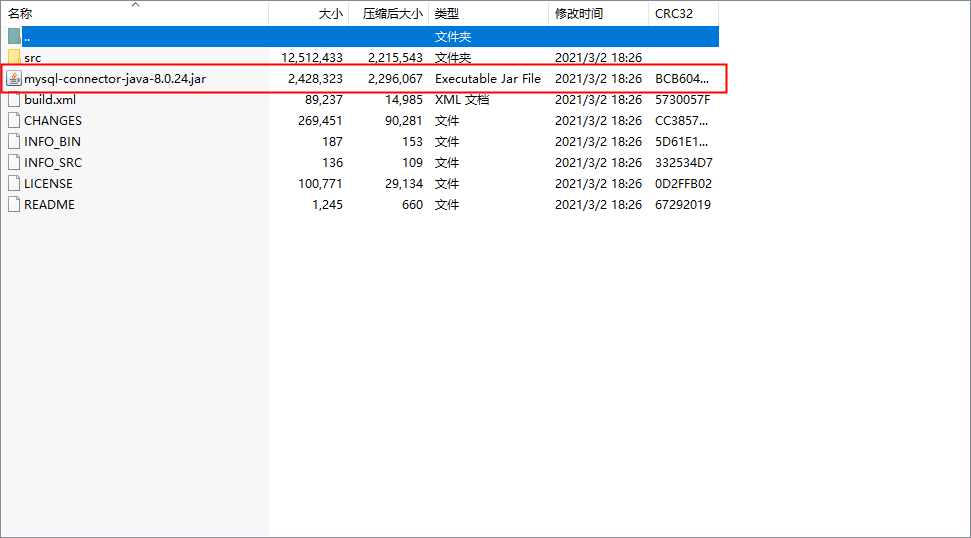
Task: Click the compressed size 14,985
Action: point(404,100)
